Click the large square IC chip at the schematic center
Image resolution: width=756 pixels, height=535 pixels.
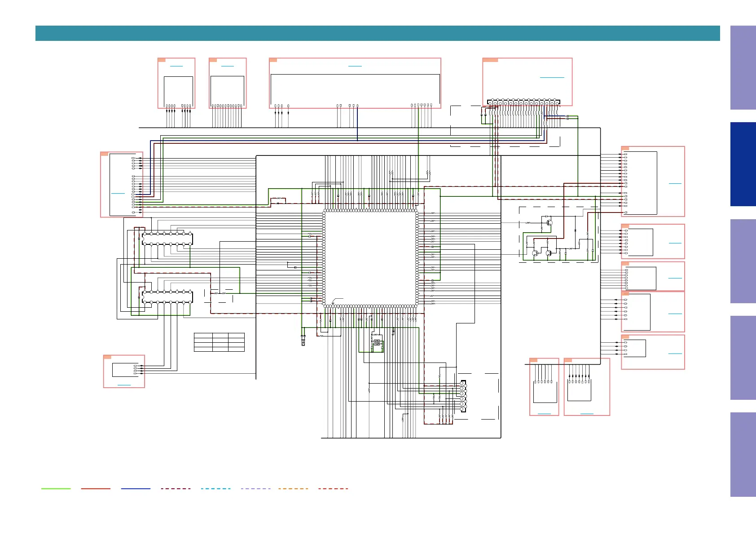pyautogui.click(x=370, y=258)
